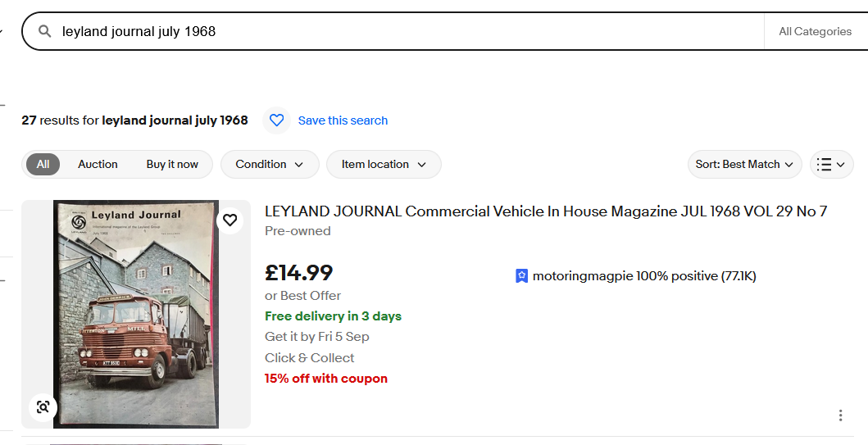Click inside the search text field
The image size is (868, 445).
point(410,32)
